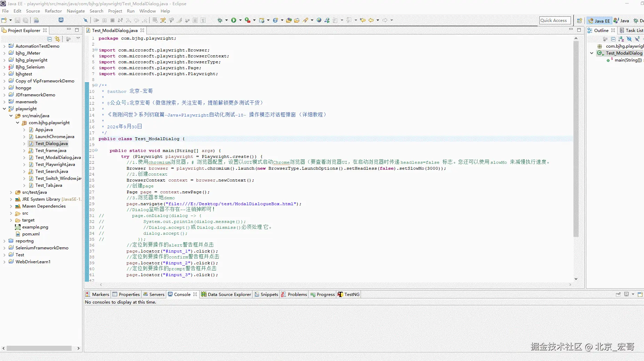Toggle Link with Editor in Project Explorer

coord(57,39)
